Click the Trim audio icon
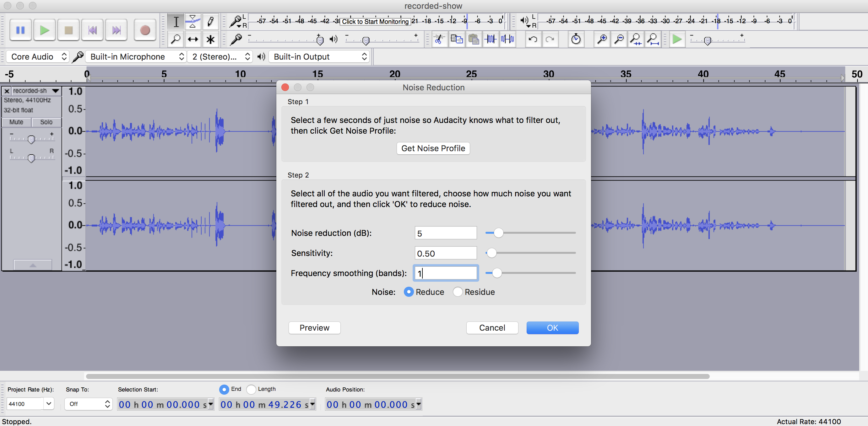The height and width of the screenshot is (426, 868). coord(491,40)
